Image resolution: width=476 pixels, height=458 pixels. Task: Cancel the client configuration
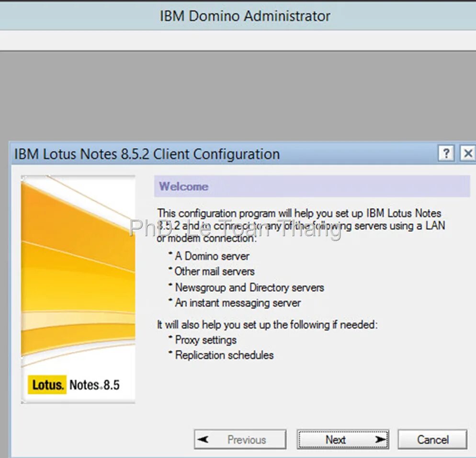(432, 439)
